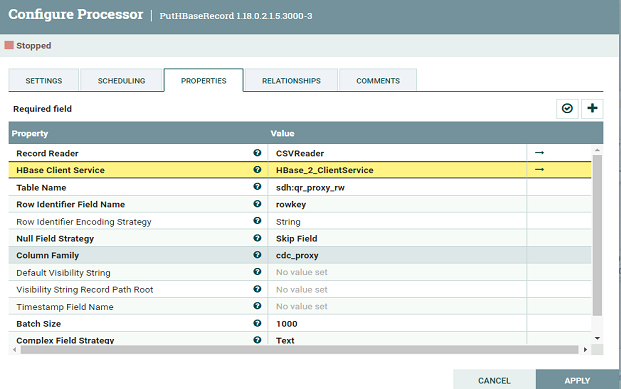Screen dimensions: 621x389
Task: Click the APPLY button
Action: pyautogui.click(x=577, y=379)
